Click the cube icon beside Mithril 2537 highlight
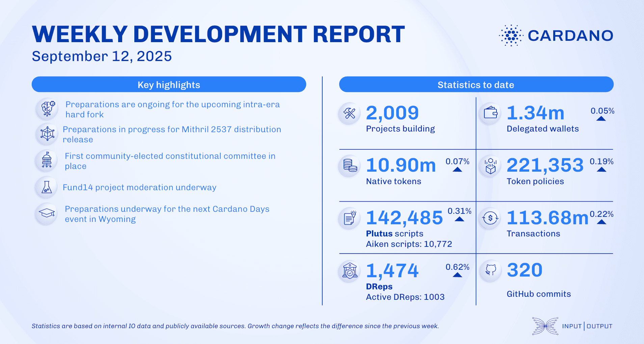644x344 pixels. pos(47,134)
